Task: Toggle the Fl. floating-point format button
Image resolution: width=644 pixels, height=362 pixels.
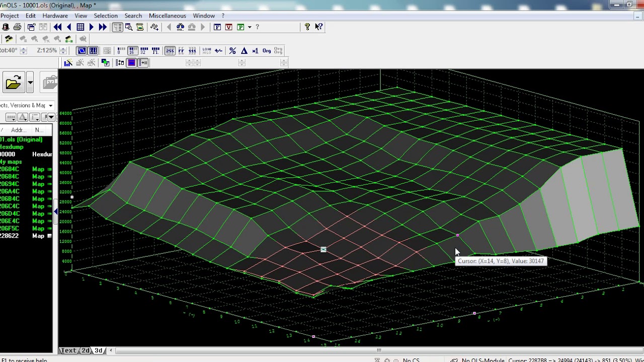Action: [x=155, y=51]
